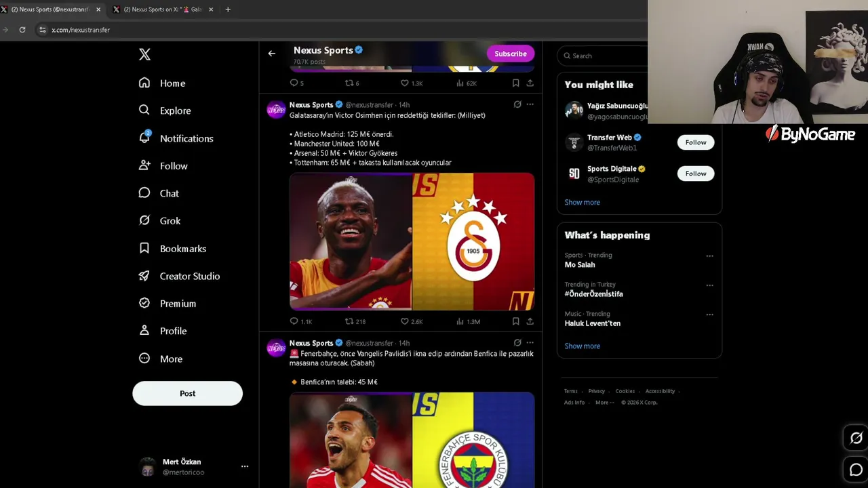Open Yağız Sabuncuoğlu's suggested profile
The height and width of the screenshot is (488, 868).
click(x=606, y=111)
